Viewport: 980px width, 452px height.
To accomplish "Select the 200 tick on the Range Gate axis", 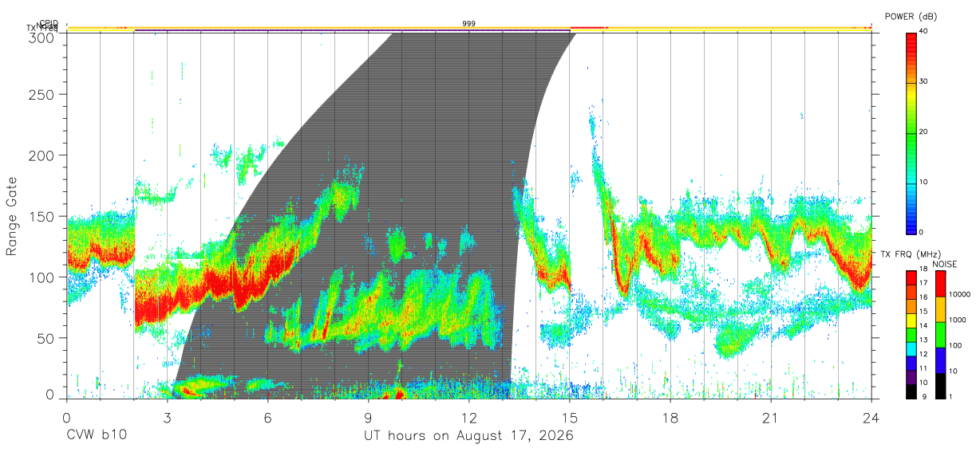I will (43, 155).
